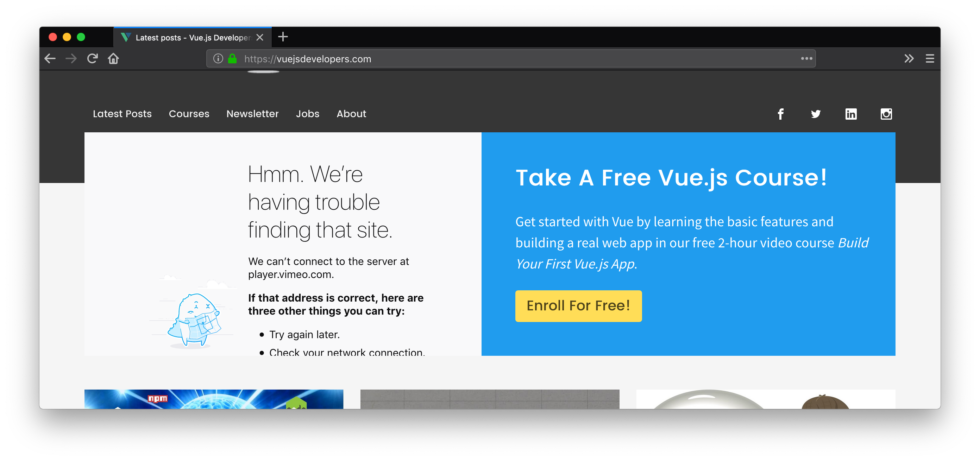Click the page security info icon

[218, 59]
